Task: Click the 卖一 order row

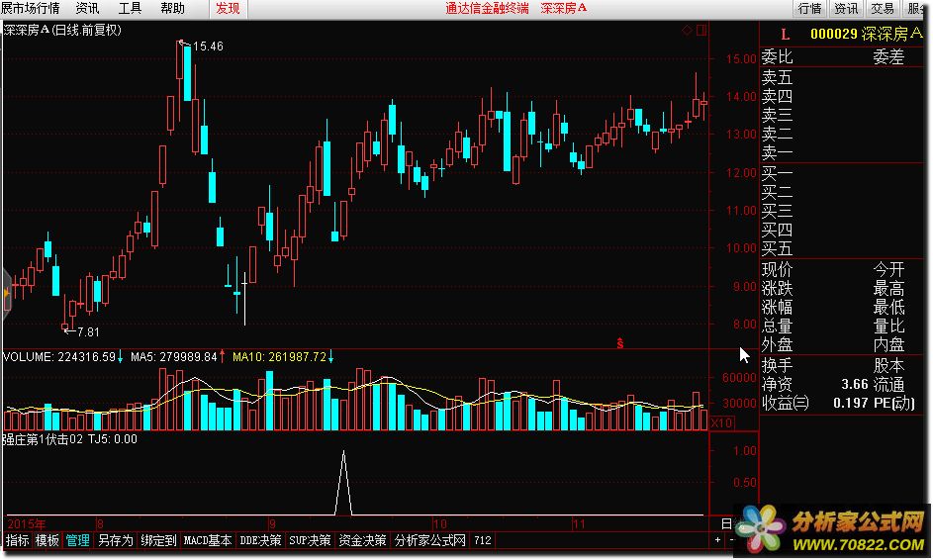Action: 777,153
